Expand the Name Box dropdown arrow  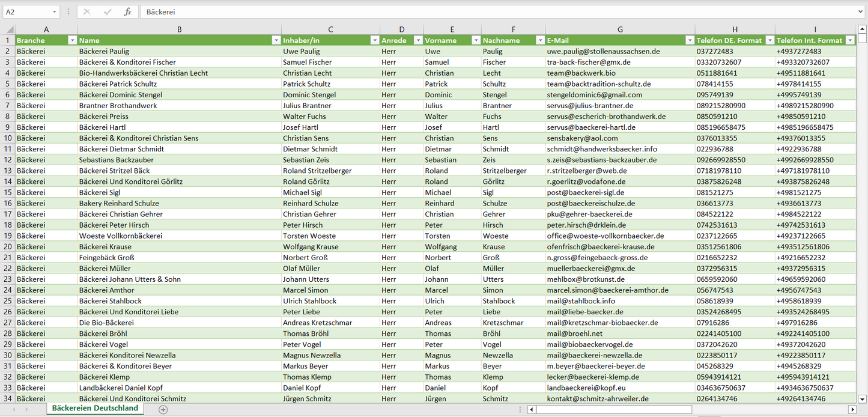coord(55,12)
